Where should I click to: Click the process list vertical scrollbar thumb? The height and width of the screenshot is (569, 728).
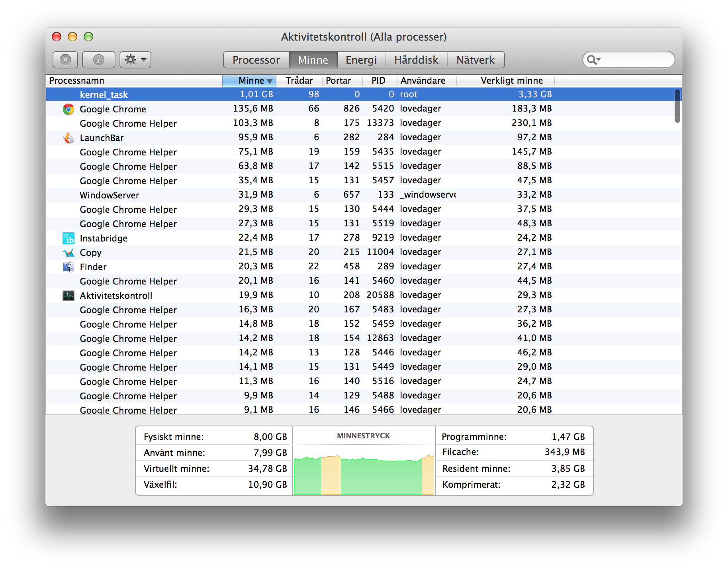click(677, 106)
